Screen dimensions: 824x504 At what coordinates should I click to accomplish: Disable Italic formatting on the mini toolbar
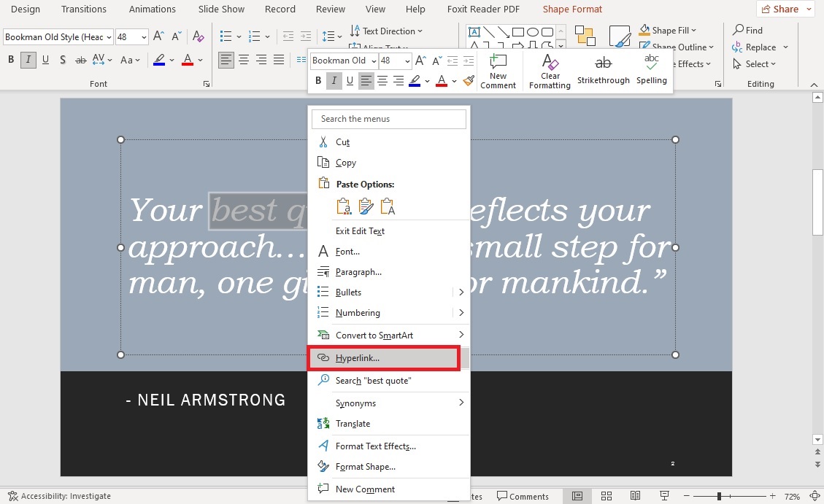tap(334, 80)
